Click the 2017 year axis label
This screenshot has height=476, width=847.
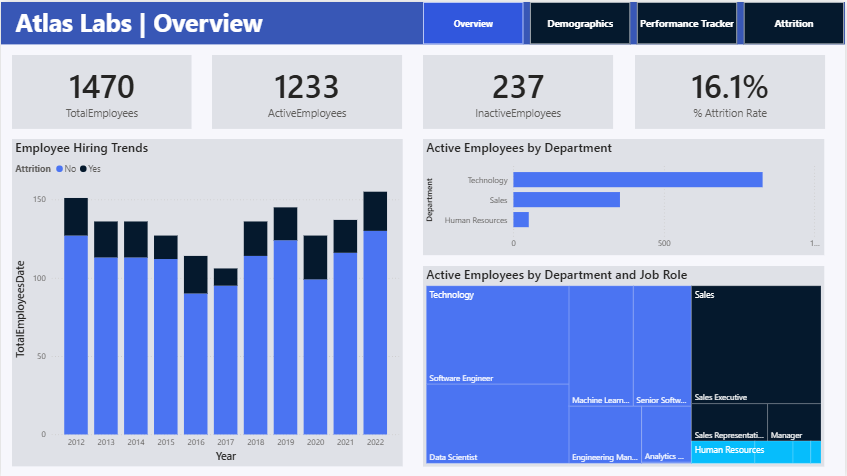tap(225, 442)
